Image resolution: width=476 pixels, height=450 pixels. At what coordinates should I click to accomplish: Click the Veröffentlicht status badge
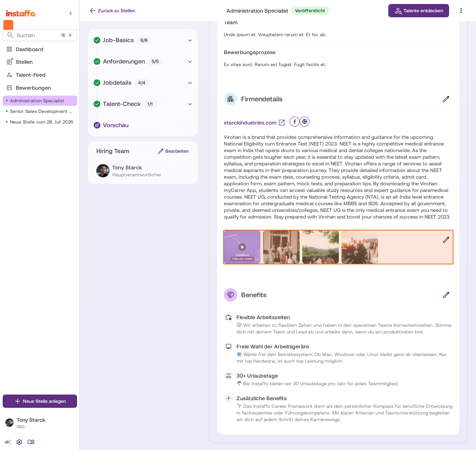(310, 11)
